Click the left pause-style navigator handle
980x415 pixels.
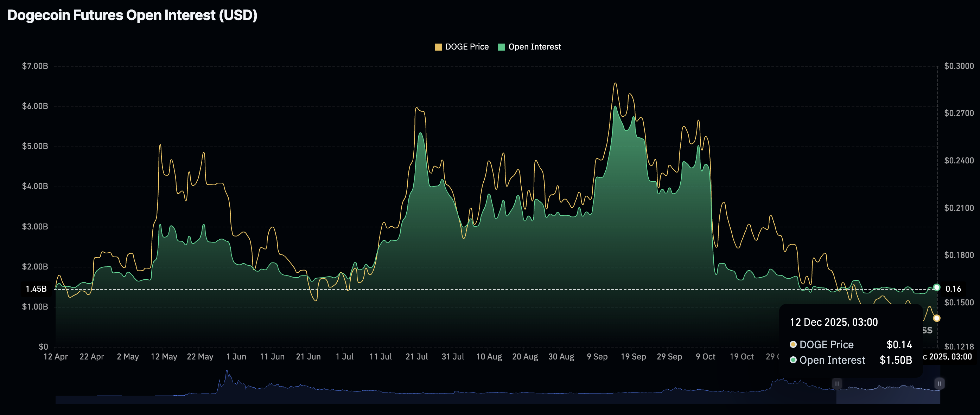[836, 384]
